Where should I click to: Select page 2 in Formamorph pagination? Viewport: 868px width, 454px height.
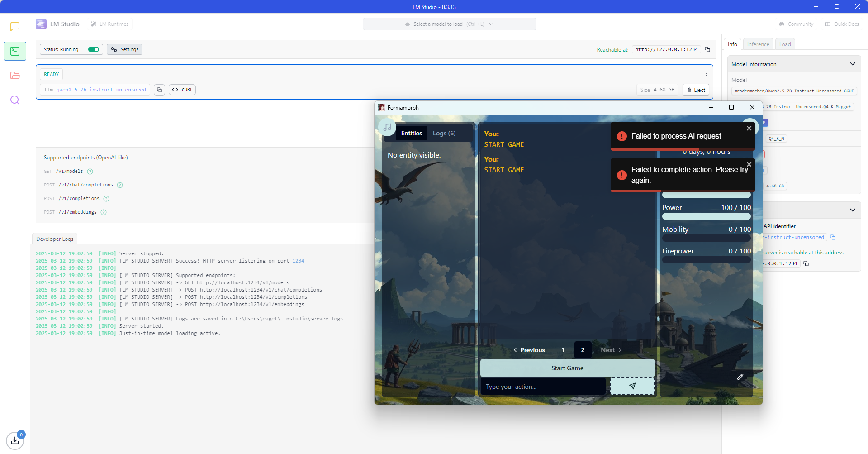[x=583, y=350]
